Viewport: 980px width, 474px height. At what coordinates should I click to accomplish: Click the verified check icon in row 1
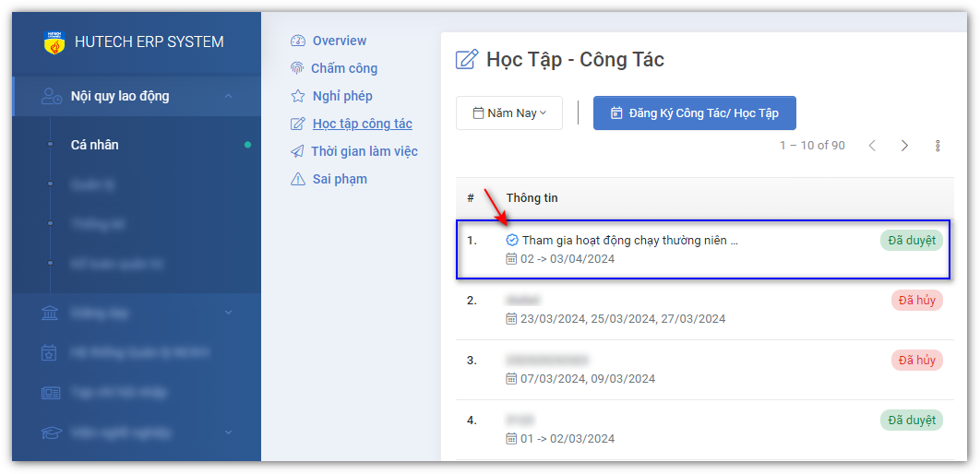512,241
